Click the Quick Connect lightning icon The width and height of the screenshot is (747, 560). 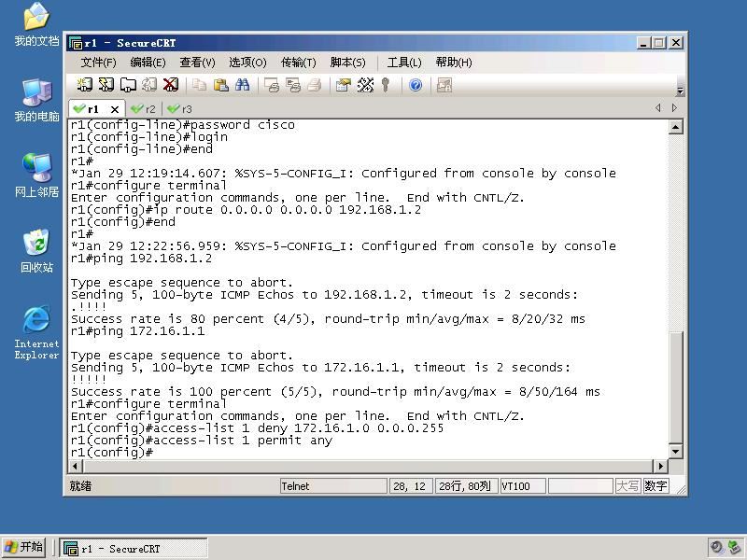[x=106, y=85]
